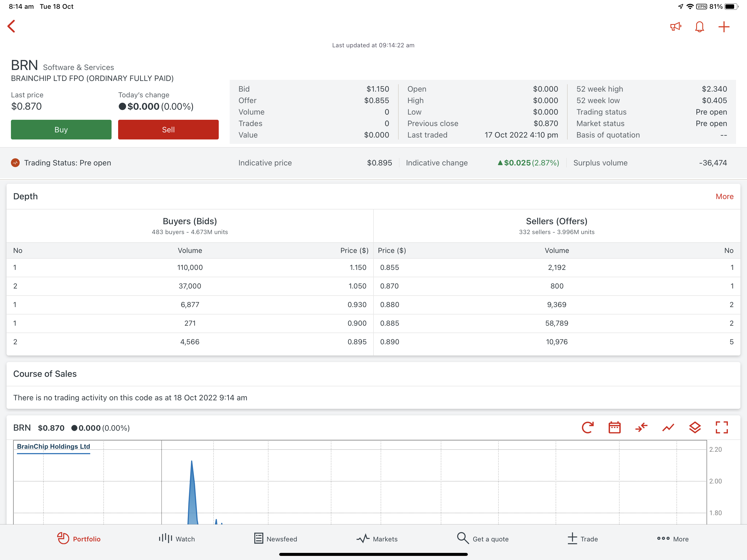Open the announcements megaphone icon
This screenshot has height=560, width=747.
tap(675, 27)
